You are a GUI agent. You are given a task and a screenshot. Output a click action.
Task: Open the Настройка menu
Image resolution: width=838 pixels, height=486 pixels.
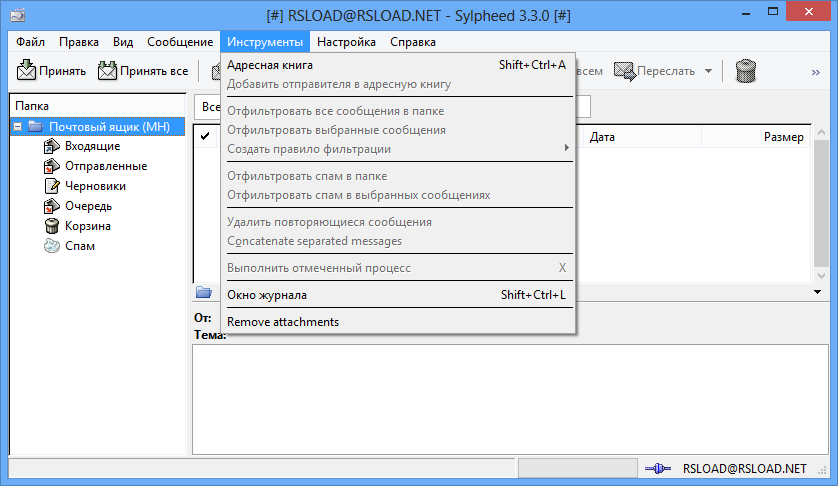click(x=346, y=42)
